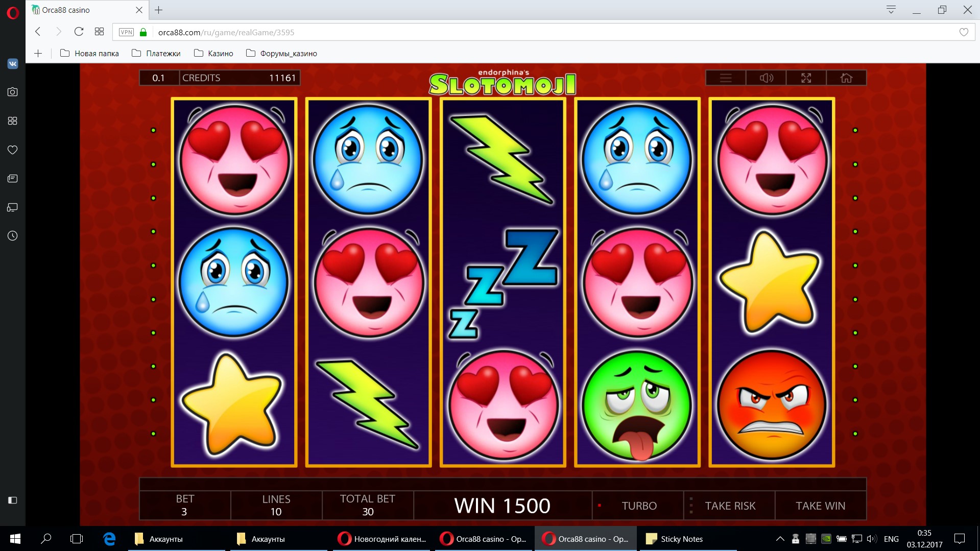This screenshot has width=980, height=551.
Task: Click the TAKE WIN button
Action: coord(820,506)
